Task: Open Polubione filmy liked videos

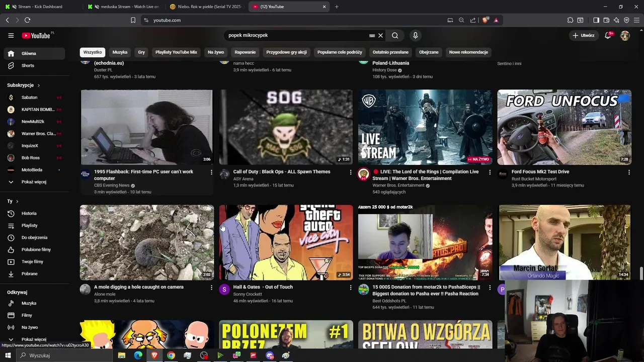Action: [x=34, y=249]
